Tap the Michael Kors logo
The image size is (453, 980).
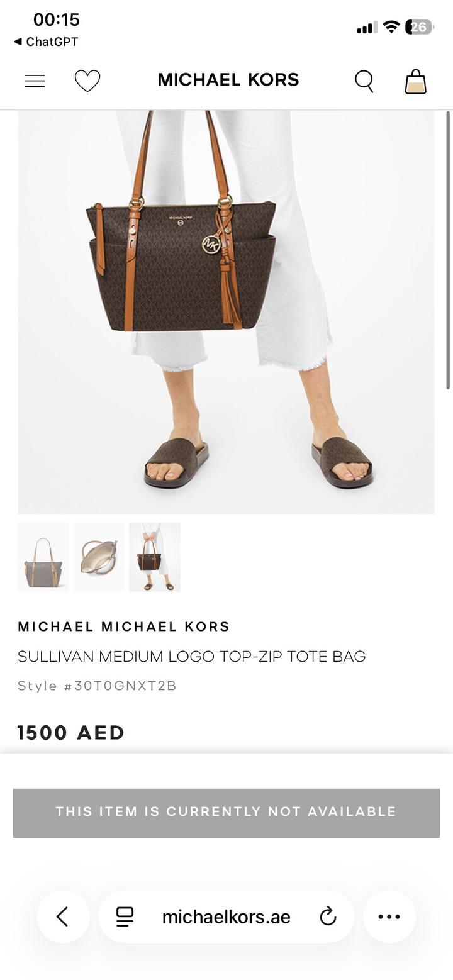(x=228, y=80)
